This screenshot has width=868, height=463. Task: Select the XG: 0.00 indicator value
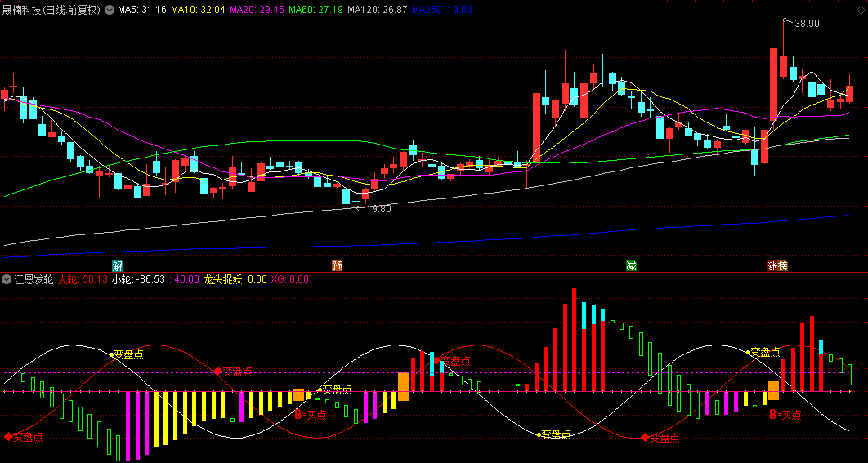tap(289, 279)
